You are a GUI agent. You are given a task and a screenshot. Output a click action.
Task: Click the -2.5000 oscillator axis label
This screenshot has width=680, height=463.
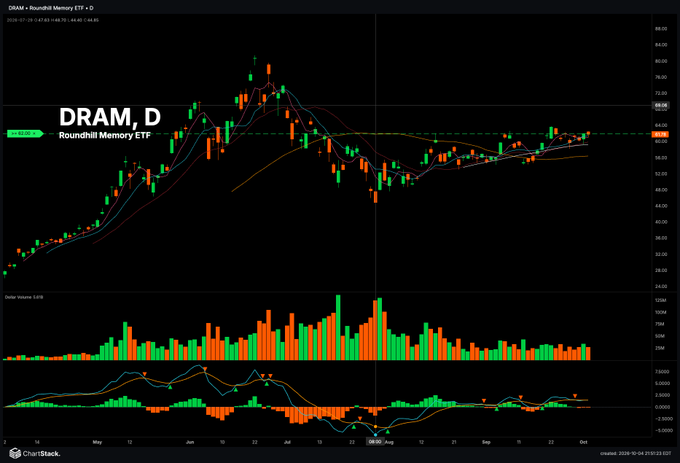(662, 419)
